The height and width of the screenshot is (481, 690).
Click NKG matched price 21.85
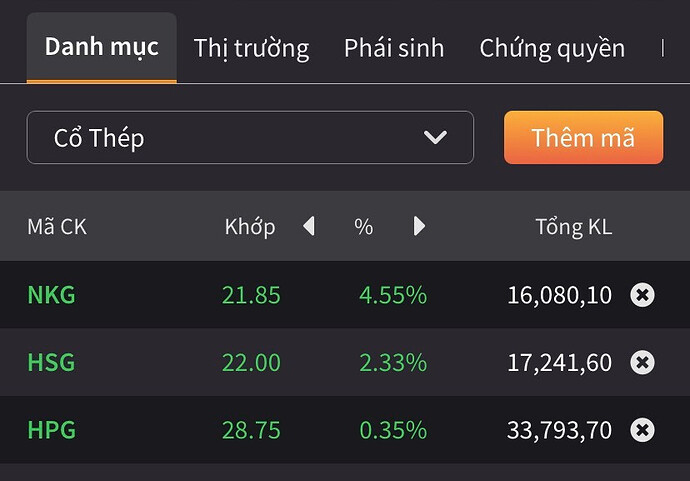251,295
